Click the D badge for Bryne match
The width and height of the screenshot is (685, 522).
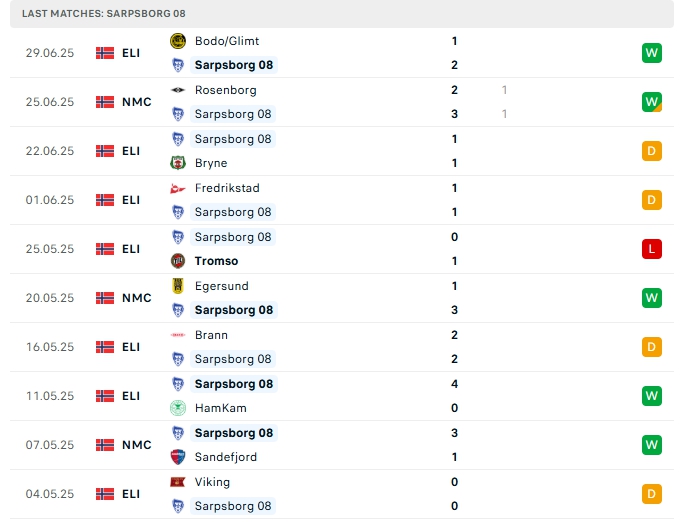click(x=652, y=151)
